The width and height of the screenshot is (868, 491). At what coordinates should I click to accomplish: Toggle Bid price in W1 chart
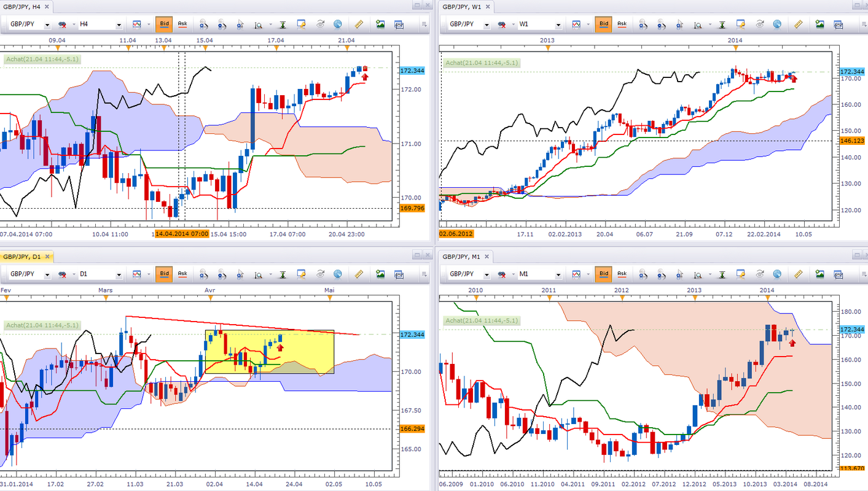pyautogui.click(x=603, y=25)
